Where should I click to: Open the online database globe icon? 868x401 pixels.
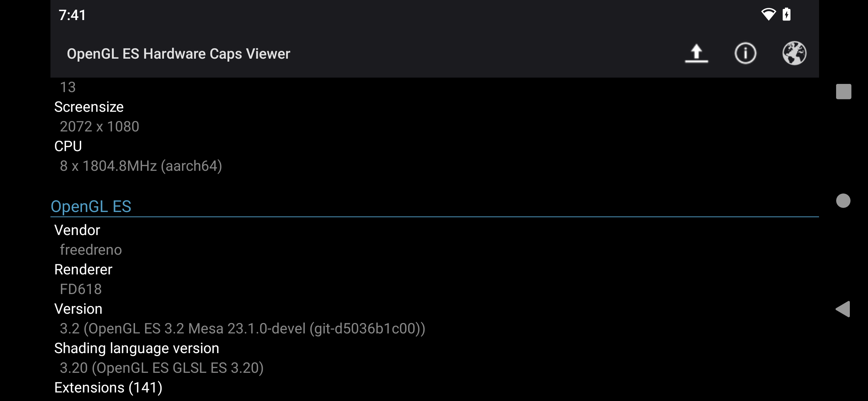(794, 53)
